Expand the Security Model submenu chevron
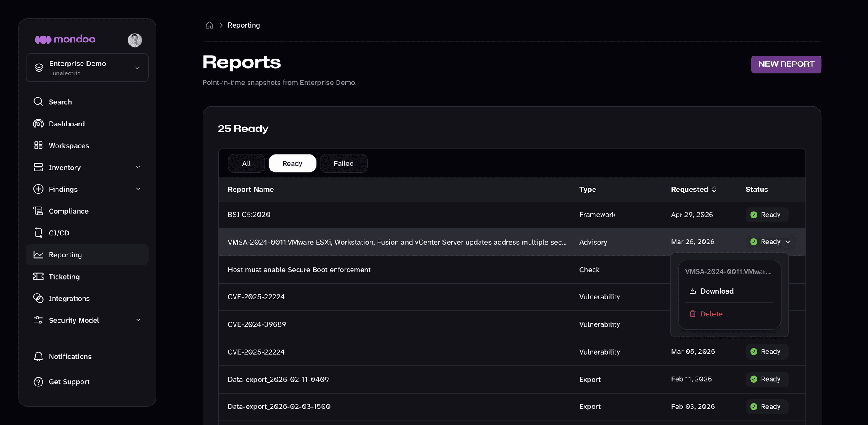 click(138, 320)
